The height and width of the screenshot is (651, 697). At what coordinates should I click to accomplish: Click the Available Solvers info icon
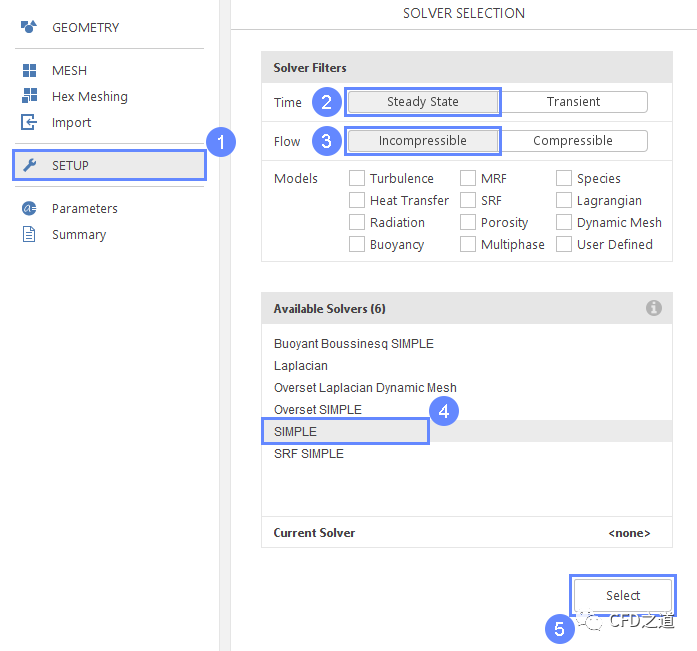(654, 309)
